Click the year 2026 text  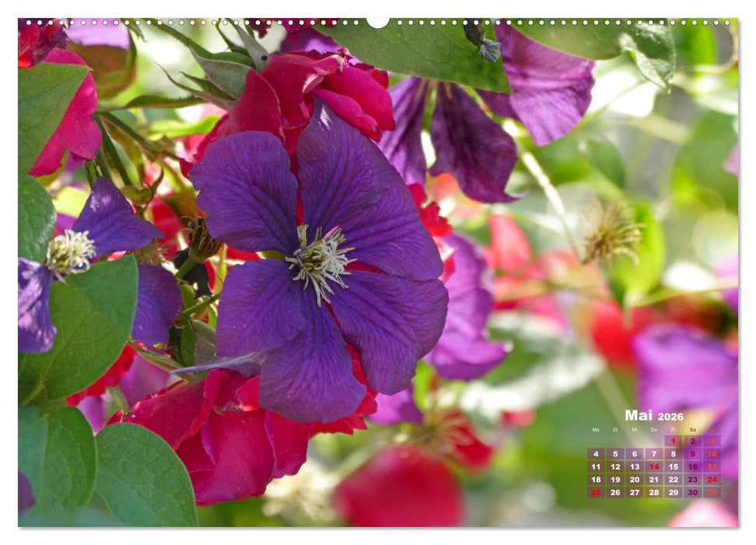[671, 417]
